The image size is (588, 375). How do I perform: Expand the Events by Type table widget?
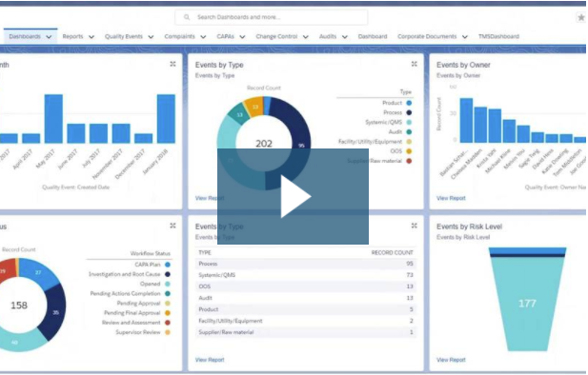pos(414,226)
